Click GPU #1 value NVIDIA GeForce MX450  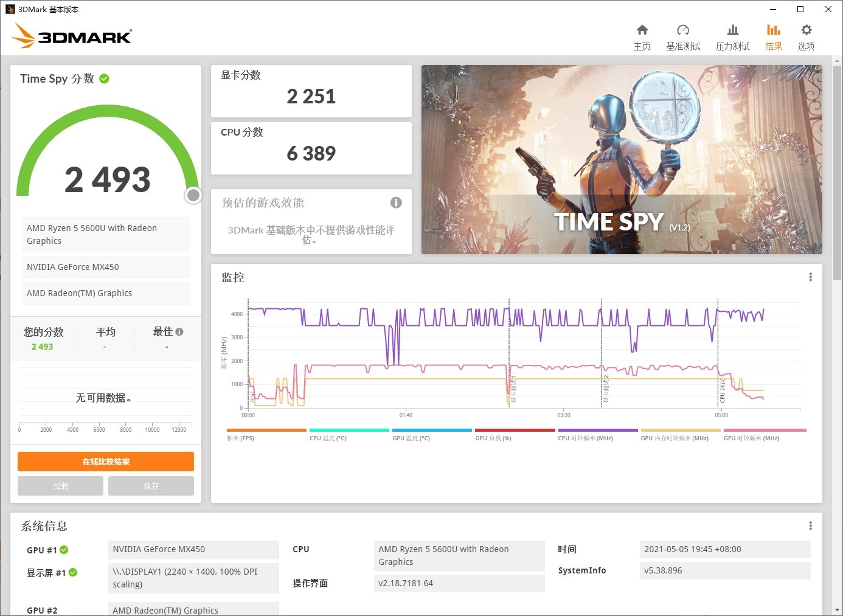[x=193, y=549]
